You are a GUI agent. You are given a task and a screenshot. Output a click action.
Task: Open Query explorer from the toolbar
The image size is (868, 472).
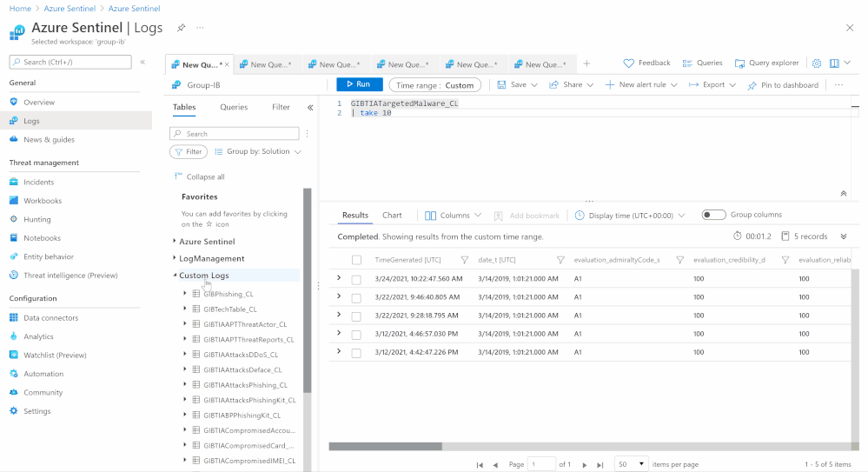point(766,63)
